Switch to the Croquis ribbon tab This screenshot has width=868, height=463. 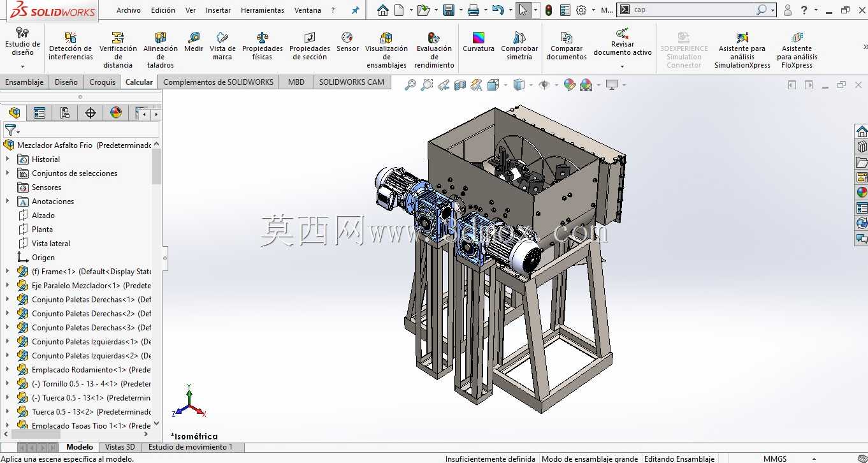tap(103, 82)
